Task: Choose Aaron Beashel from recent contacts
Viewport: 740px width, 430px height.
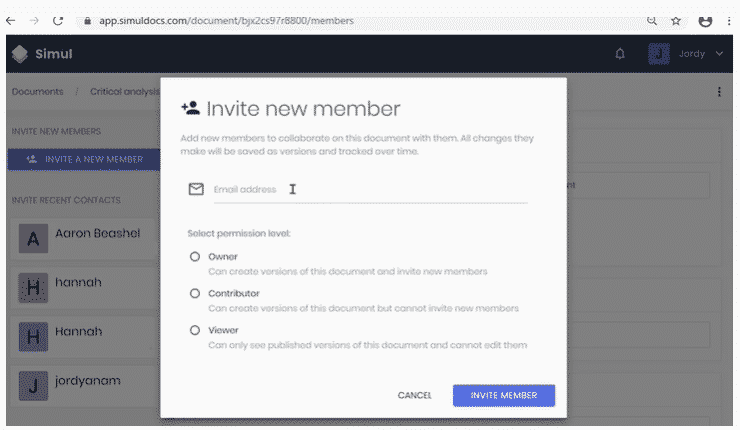Action: tap(85, 238)
